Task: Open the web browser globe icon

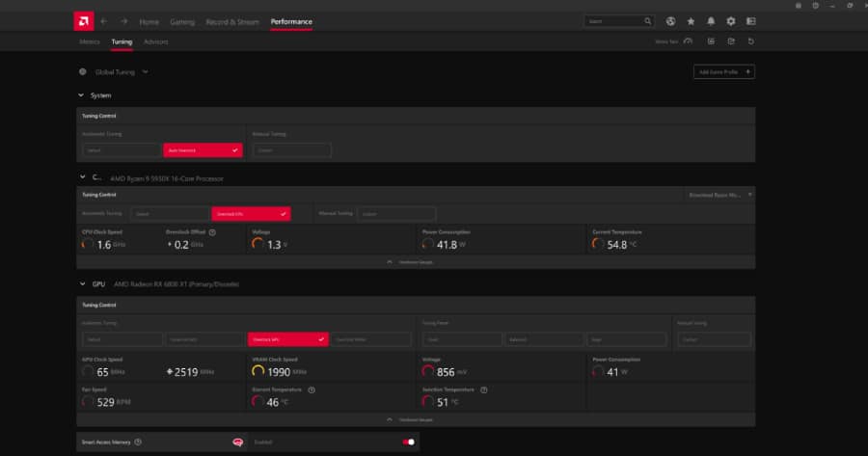Action: click(x=671, y=21)
